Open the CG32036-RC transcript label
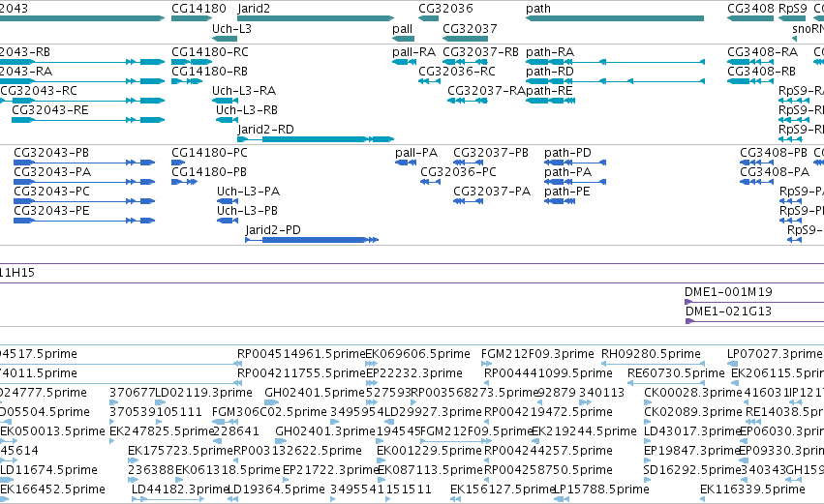This screenshot has height=504, width=824. tap(457, 72)
